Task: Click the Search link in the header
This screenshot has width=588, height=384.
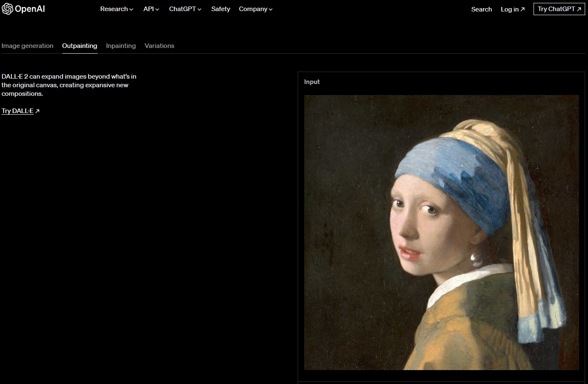Action: (x=482, y=9)
